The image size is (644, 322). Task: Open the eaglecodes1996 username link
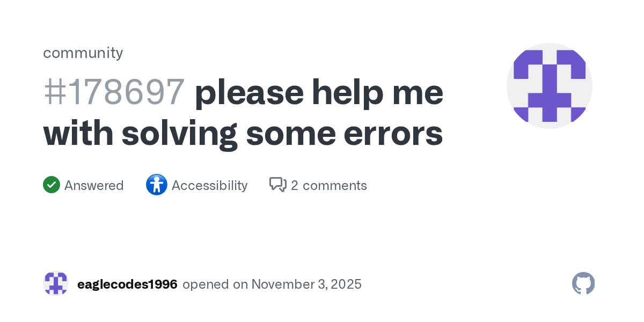pyautogui.click(x=127, y=284)
